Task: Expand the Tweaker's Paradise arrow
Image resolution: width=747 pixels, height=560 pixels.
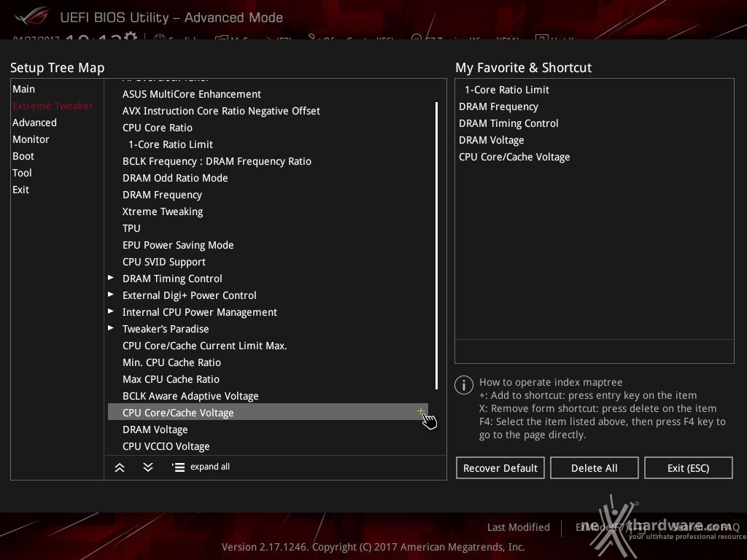Action: (111, 327)
